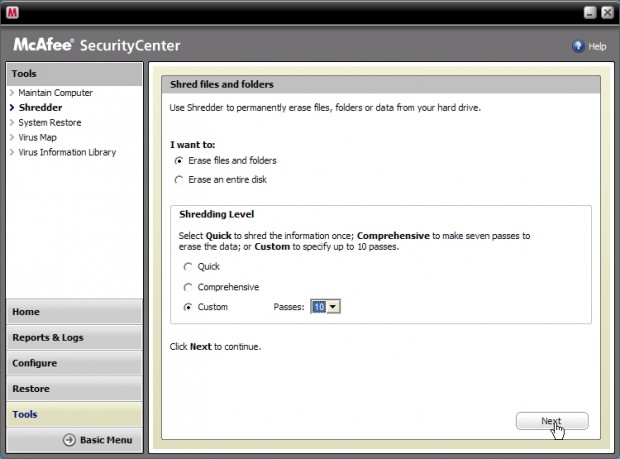Open Help via the question mark icon
The height and width of the screenshot is (459, 620).
[x=578, y=47]
